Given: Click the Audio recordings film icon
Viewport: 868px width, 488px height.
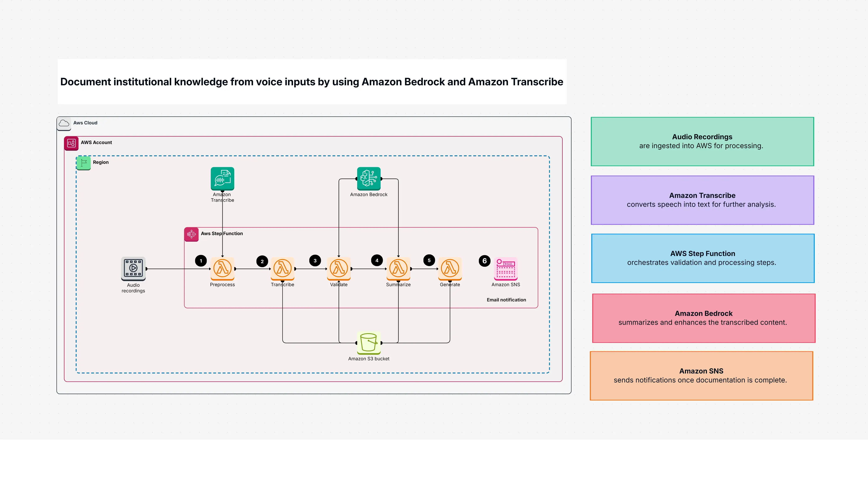Looking at the screenshot, I should (x=133, y=269).
